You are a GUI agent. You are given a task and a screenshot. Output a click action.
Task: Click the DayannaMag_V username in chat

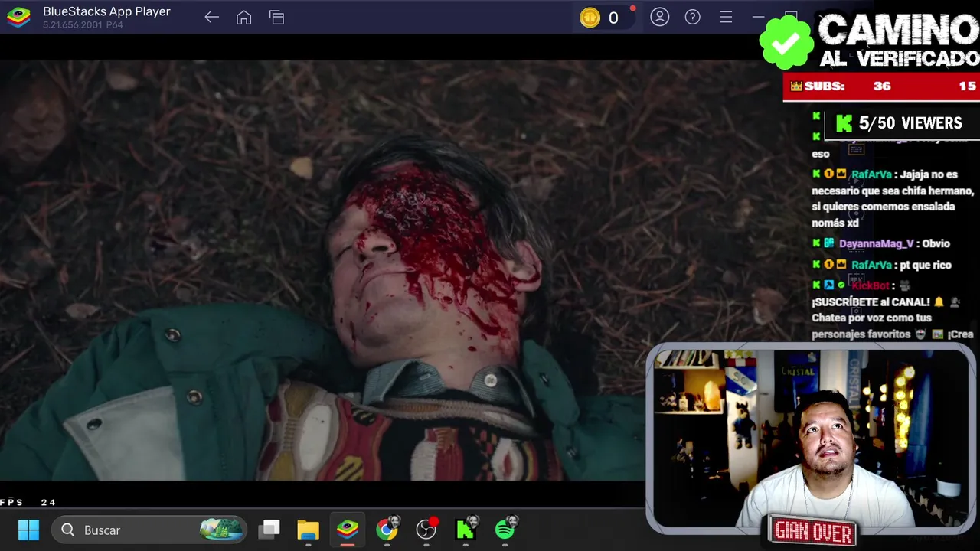click(x=876, y=243)
